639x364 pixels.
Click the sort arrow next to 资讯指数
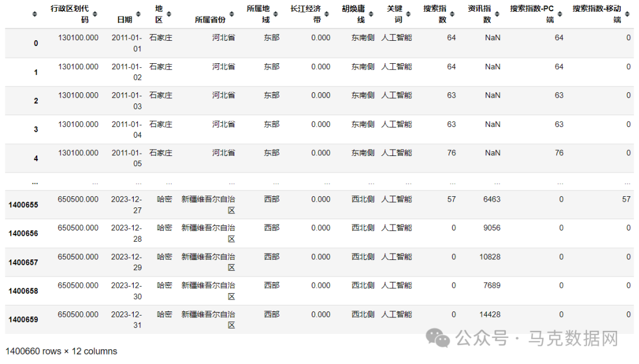496,13
